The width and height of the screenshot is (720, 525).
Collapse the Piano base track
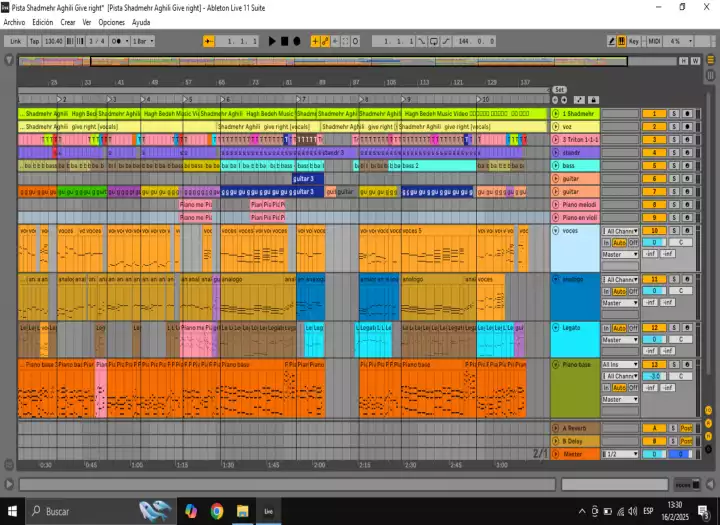click(556, 364)
